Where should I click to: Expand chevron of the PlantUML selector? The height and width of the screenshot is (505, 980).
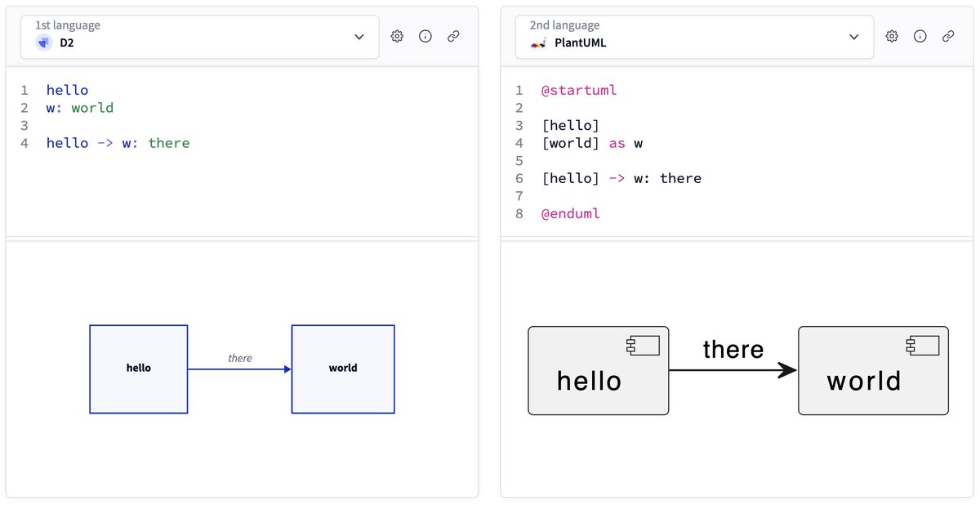click(x=854, y=37)
